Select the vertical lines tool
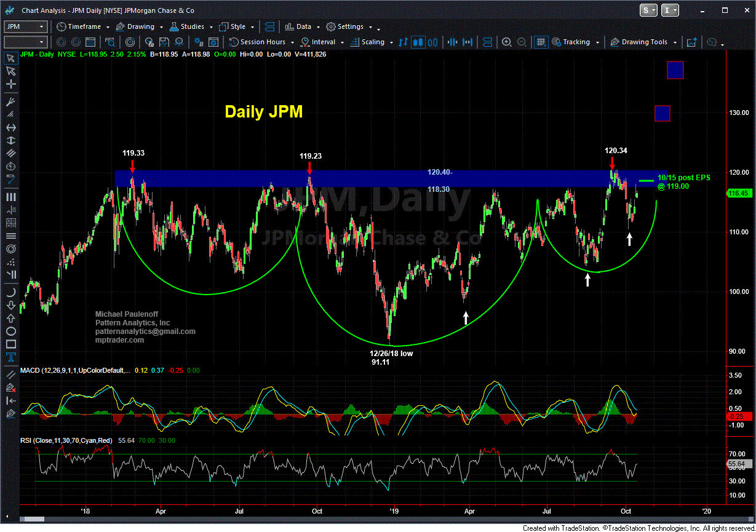 pos(10,196)
